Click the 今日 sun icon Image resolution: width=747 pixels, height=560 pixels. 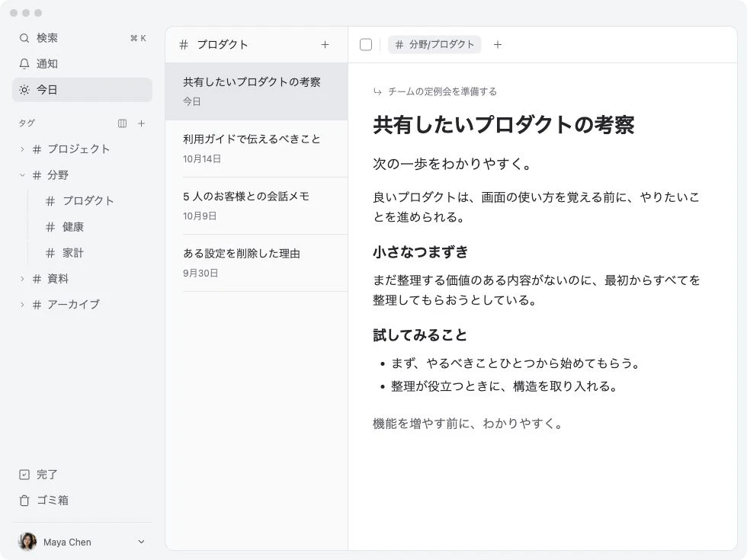(24, 90)
